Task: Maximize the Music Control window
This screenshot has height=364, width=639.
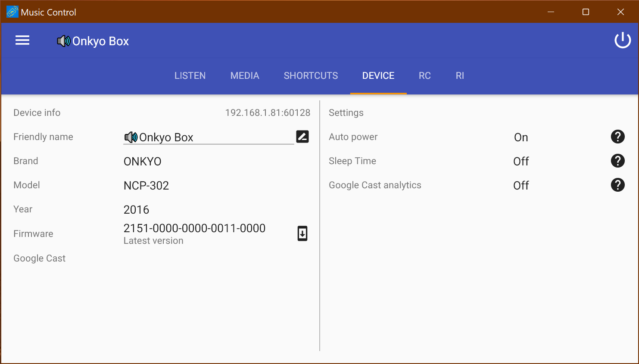Action: (x=586, y=12)
